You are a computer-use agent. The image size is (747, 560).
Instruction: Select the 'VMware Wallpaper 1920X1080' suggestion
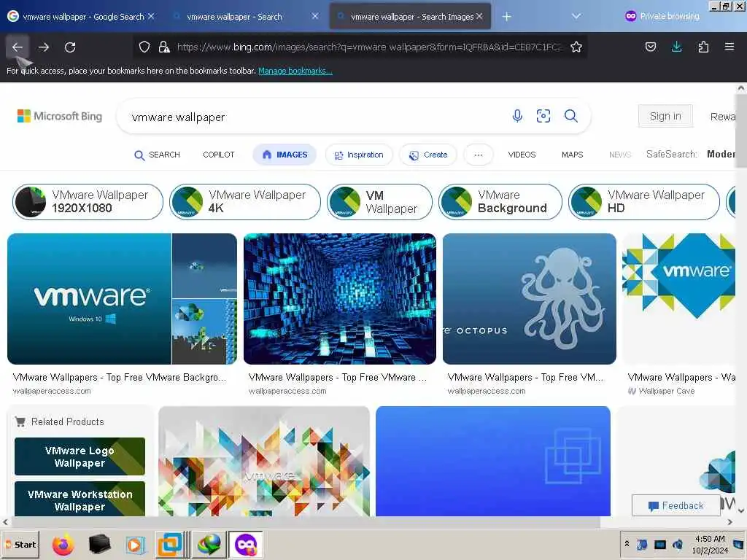point(88,202)
